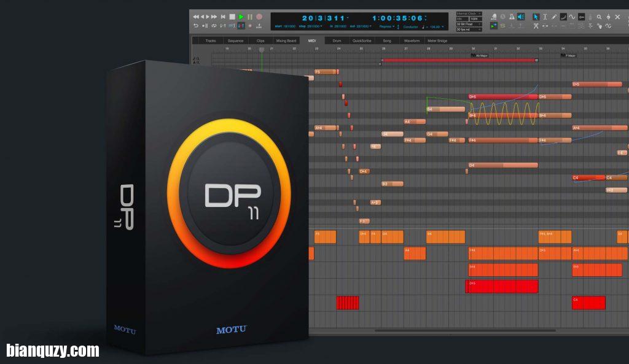The width and height of the screenshot is (629, 364).
Task: Toggle the Auto Rewind curved-arrow button
Action: [196, 26]
